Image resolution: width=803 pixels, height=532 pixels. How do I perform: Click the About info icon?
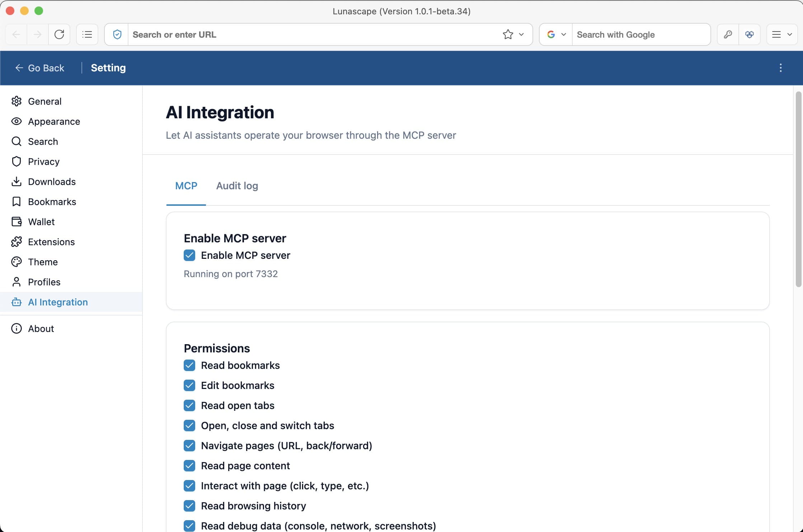pos(17,329)
